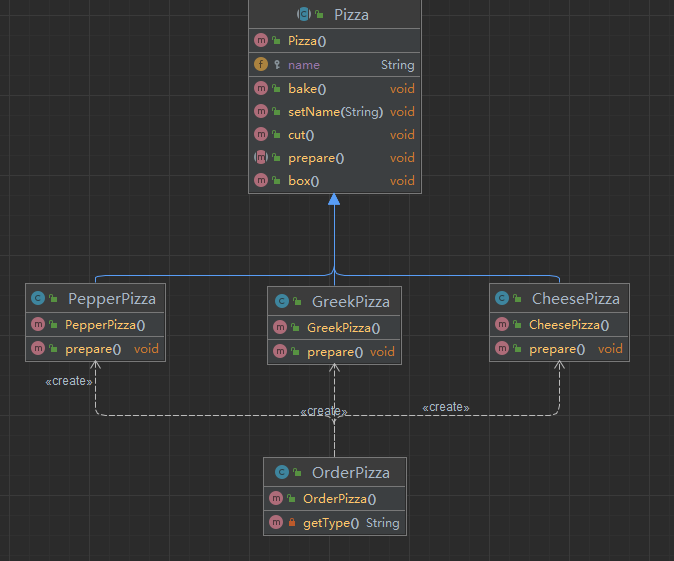Screen dimensions: 674x561
Task: Click the class icon beside OrderPizza
Action: [282, 472]
